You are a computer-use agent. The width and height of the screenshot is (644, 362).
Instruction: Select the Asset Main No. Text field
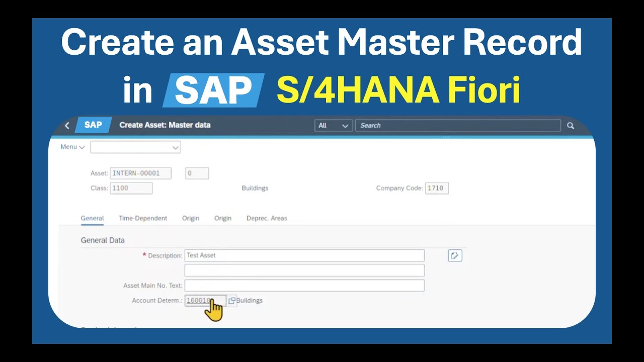[x=304, y=286]
